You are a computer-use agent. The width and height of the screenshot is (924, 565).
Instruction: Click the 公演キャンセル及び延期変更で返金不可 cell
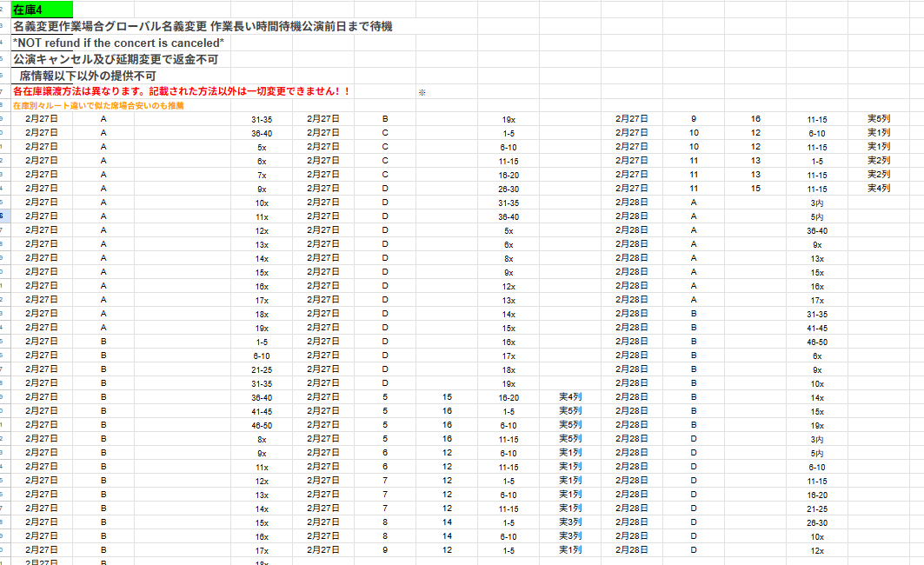[116, 59]
